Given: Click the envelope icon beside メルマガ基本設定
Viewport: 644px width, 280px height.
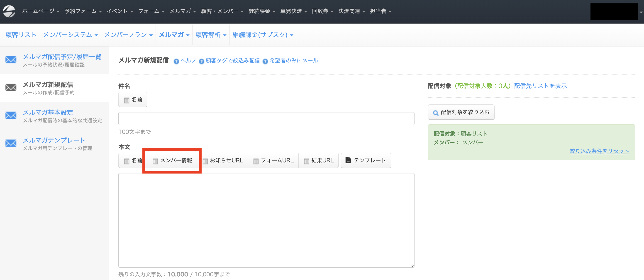Looking at the screenshot, I should [11, 115].
